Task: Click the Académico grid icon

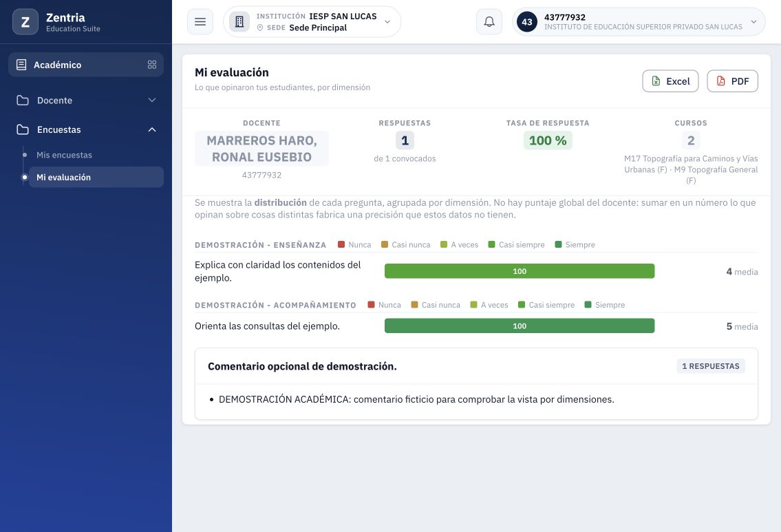Action: (x=152, y=65)
